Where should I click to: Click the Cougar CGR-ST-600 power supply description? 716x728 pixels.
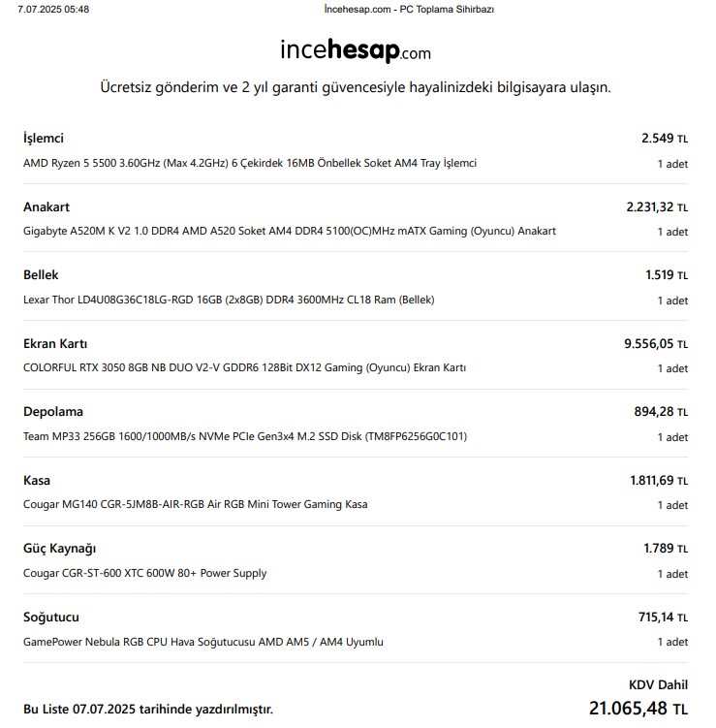point(144,574)
